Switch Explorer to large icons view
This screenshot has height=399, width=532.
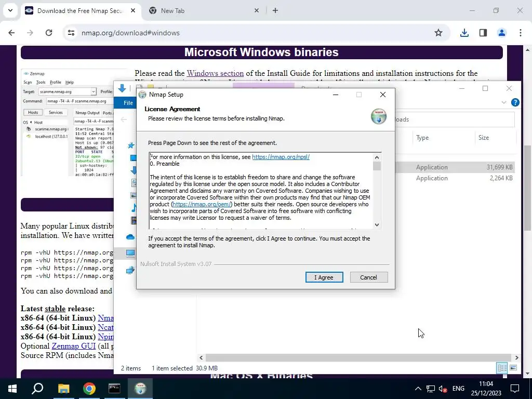tap(513, 368)
